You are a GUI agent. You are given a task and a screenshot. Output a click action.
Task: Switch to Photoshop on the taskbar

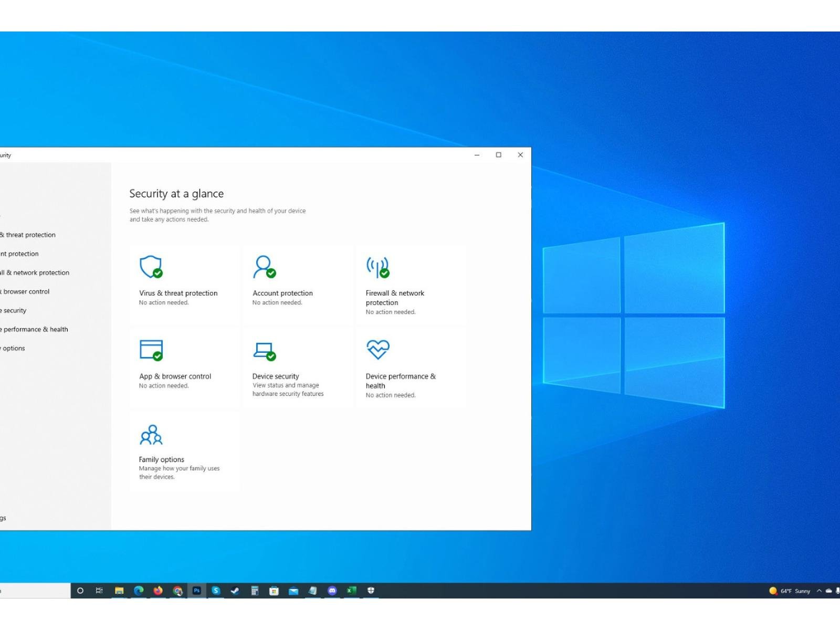click(197, 591)
